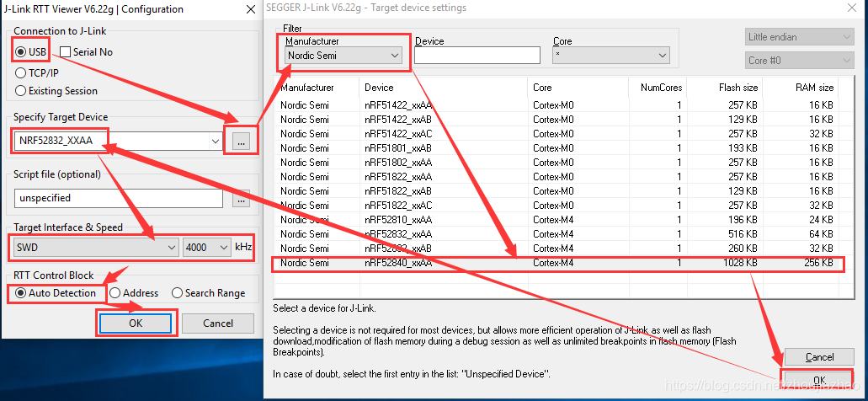Select the nRF52810_xxAA device row
Screen dimensions: 868x401
[556, 220]
